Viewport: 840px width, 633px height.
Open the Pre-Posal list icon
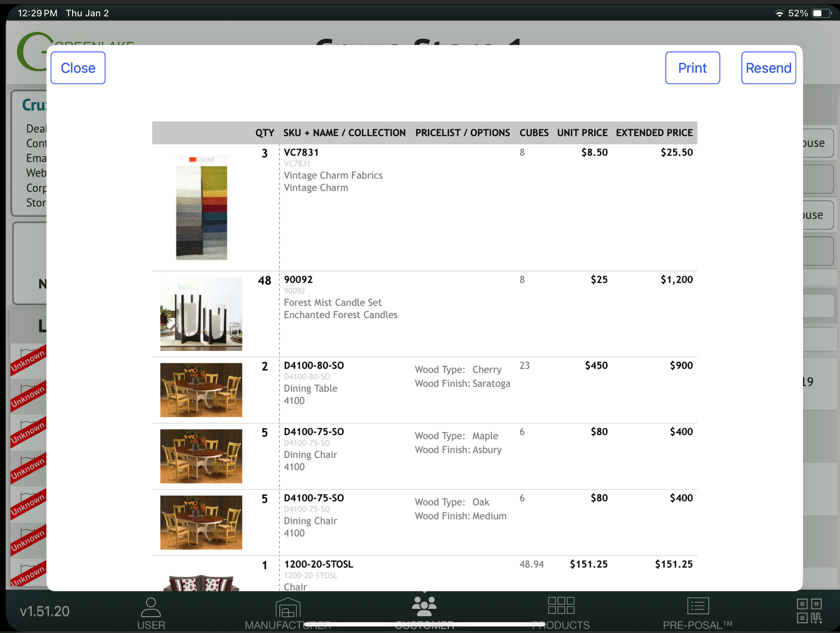pos(697,606)
